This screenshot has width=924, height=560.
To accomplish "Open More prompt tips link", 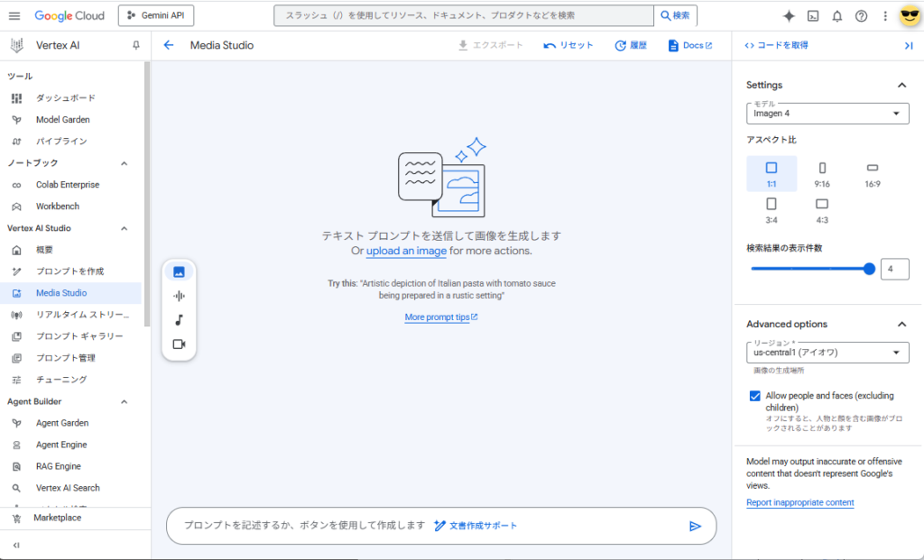I will pos(440,317).
